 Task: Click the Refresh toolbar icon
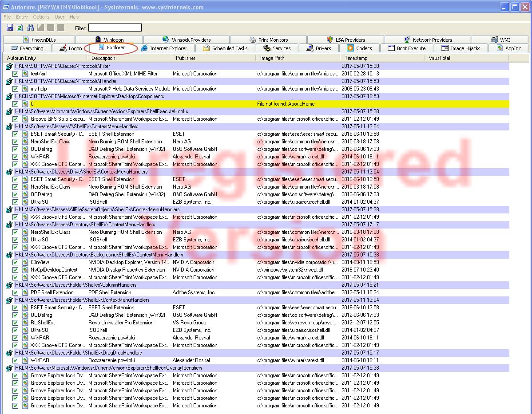[x=20, y=28]
